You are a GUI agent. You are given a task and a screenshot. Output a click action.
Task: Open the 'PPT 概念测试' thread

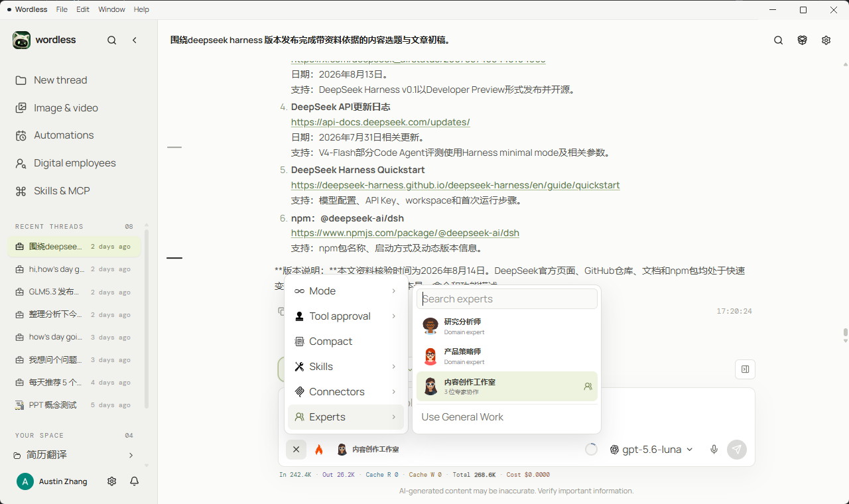click(x=74, y=405)
